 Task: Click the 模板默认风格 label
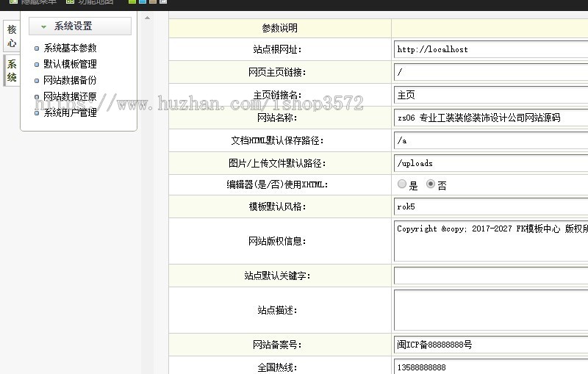click(277, 207)
